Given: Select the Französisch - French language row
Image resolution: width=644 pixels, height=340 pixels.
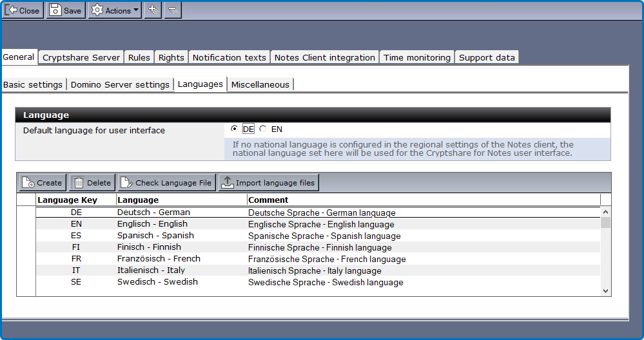Looking at the screenshot, I should [159, 259].
